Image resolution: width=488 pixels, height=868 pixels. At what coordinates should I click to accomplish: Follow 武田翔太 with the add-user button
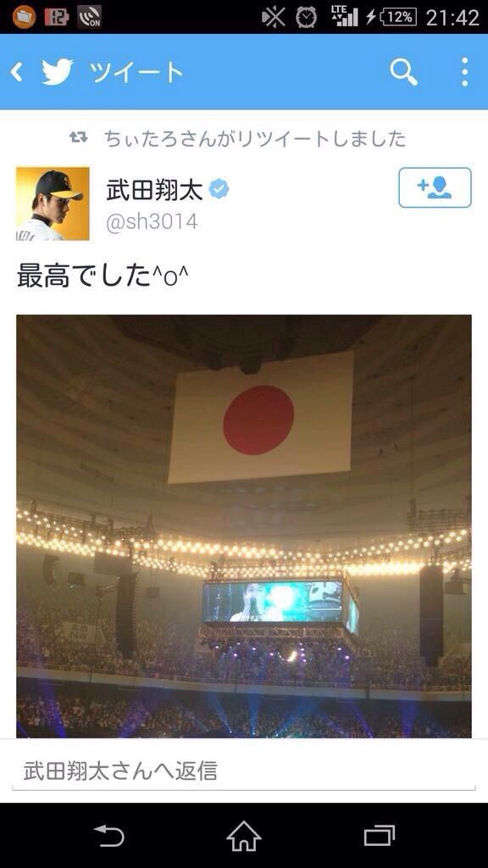pos(435,187)
